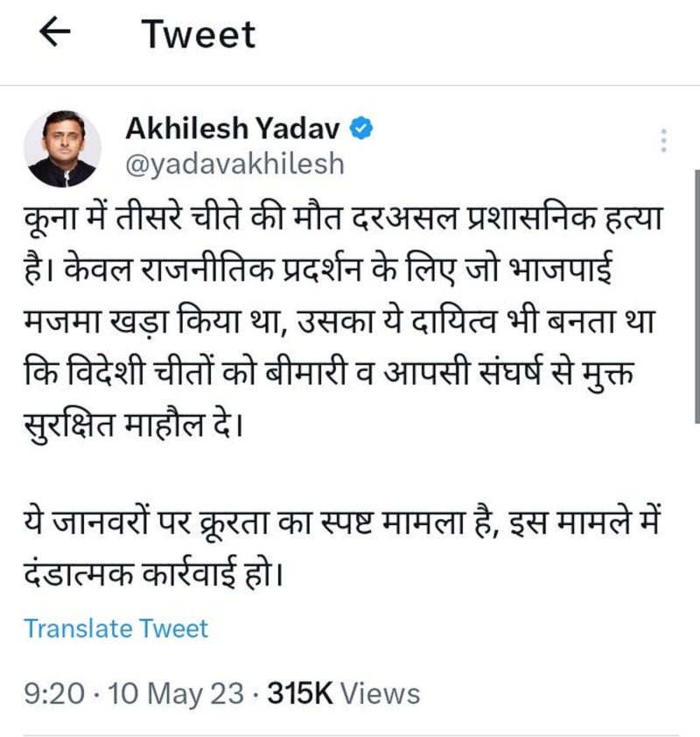This screenshot has width=700, height=737.
Task: Click the blue verified badge
Action: click(x=363, y=129)
